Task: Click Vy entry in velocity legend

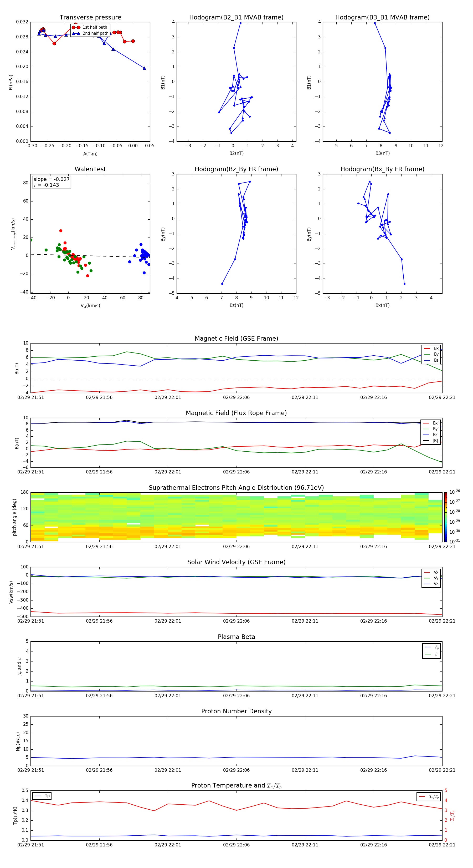Action: pyautogui.click(x=431, y=578)
